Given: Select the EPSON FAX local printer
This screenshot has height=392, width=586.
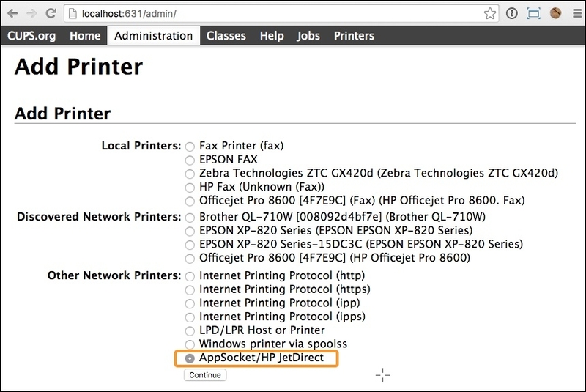Looking at the screenshot, I should click(190, 160).
